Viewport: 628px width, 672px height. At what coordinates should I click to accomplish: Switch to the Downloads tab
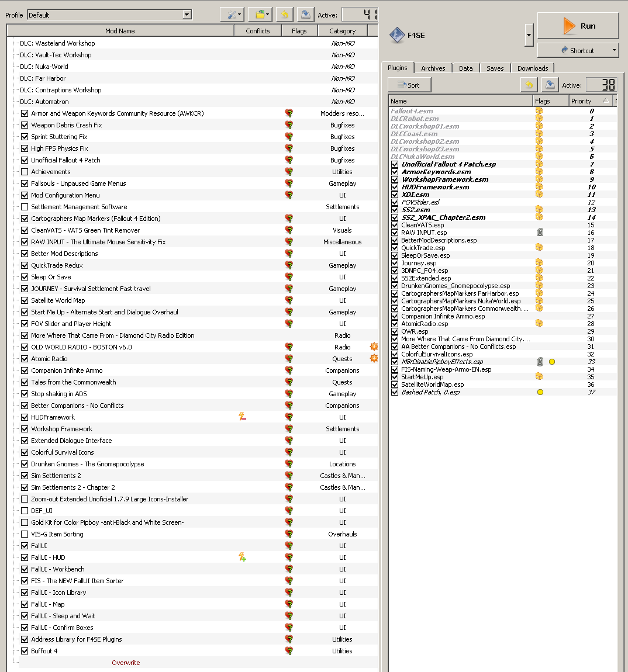tap(532, 68)
